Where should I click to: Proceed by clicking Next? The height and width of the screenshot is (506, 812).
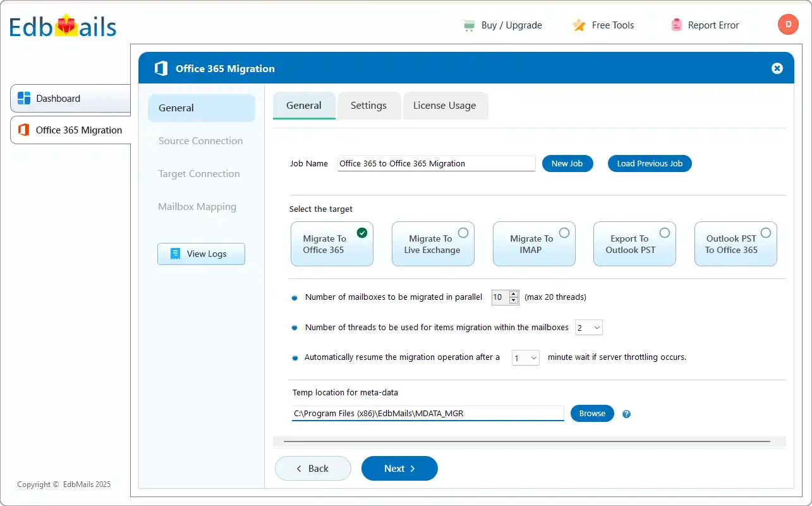coord(399,468)
